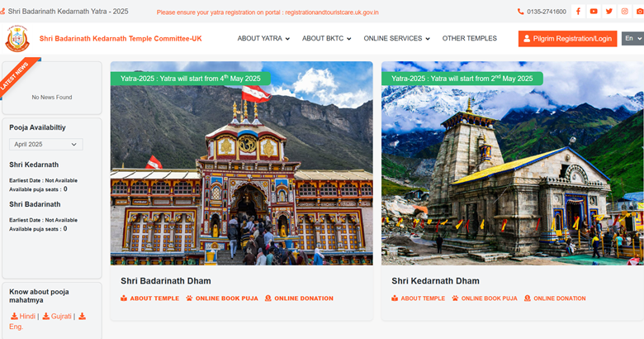
Task: Open the Twitter social icon
Action: [609, 12]
